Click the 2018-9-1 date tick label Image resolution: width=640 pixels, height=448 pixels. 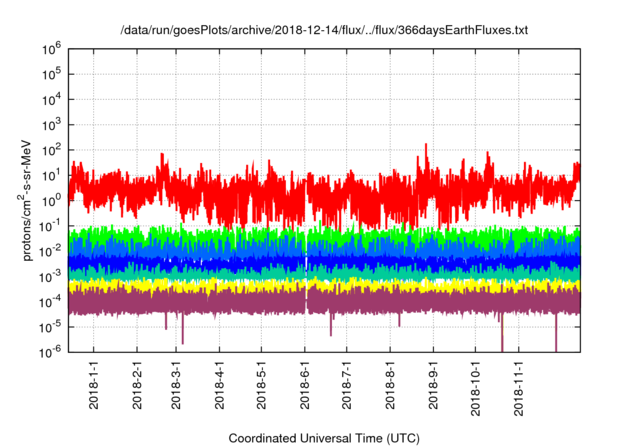[x=433, y=383]
